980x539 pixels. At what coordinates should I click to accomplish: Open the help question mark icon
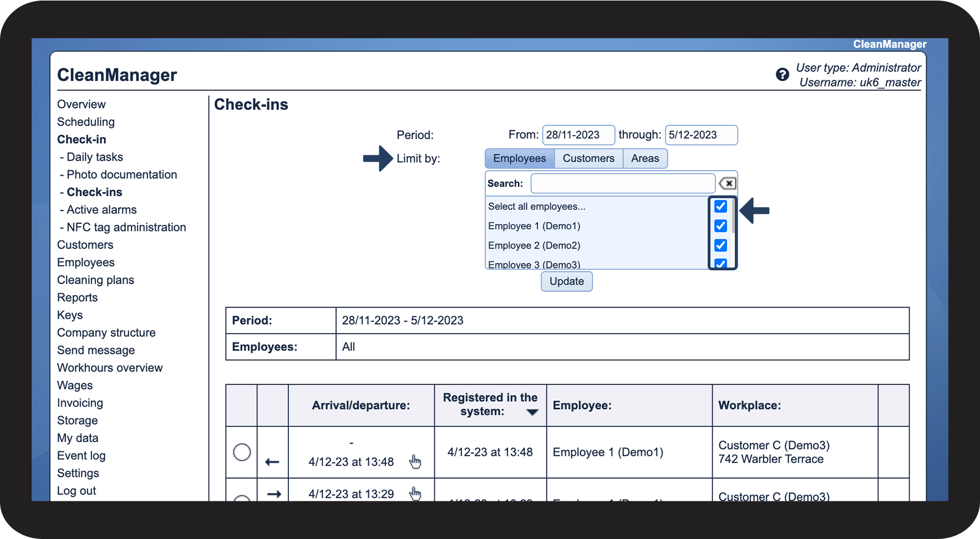(x=782, y=74)
